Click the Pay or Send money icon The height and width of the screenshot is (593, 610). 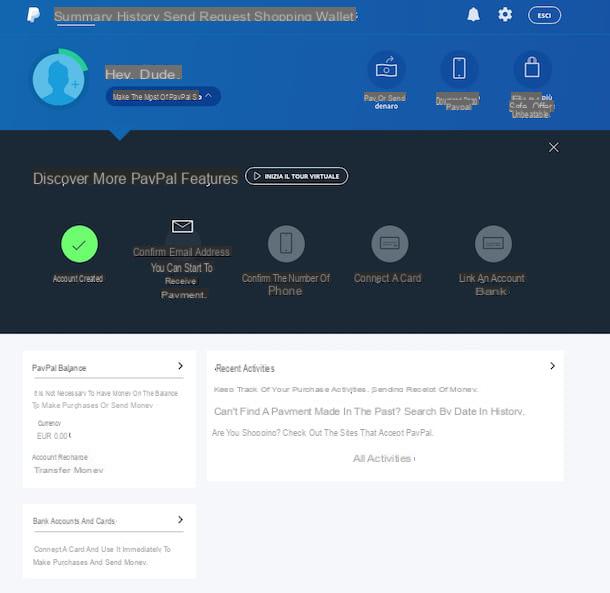click(386, 69)
